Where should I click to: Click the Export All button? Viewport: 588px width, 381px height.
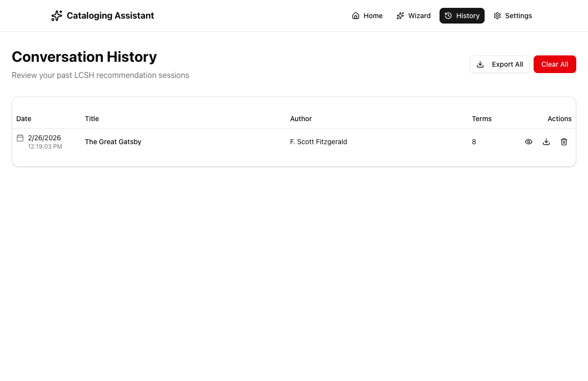pyautogui.click(x=500, y=64)
